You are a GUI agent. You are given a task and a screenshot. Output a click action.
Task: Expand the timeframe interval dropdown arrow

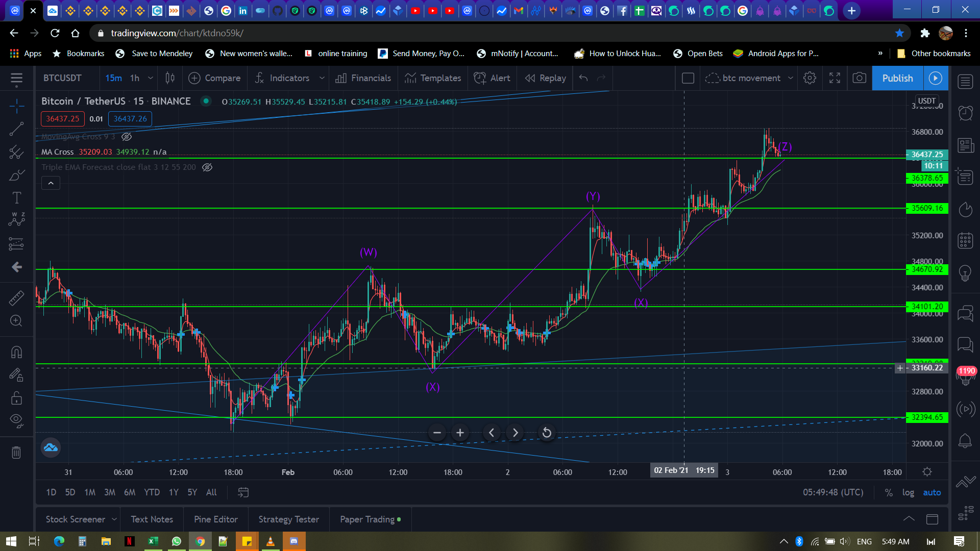(x=151, y=78)
